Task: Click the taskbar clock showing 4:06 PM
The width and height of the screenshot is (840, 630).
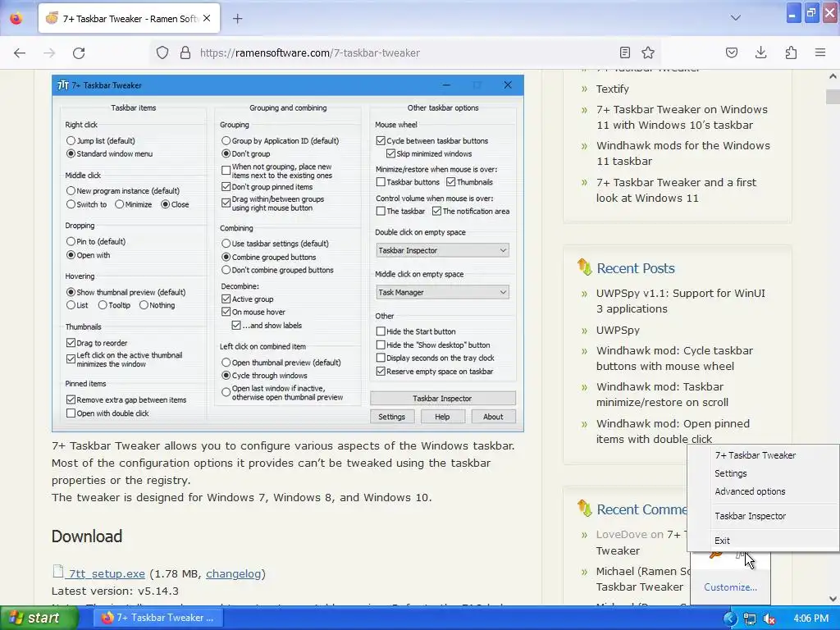Action: 810,619
